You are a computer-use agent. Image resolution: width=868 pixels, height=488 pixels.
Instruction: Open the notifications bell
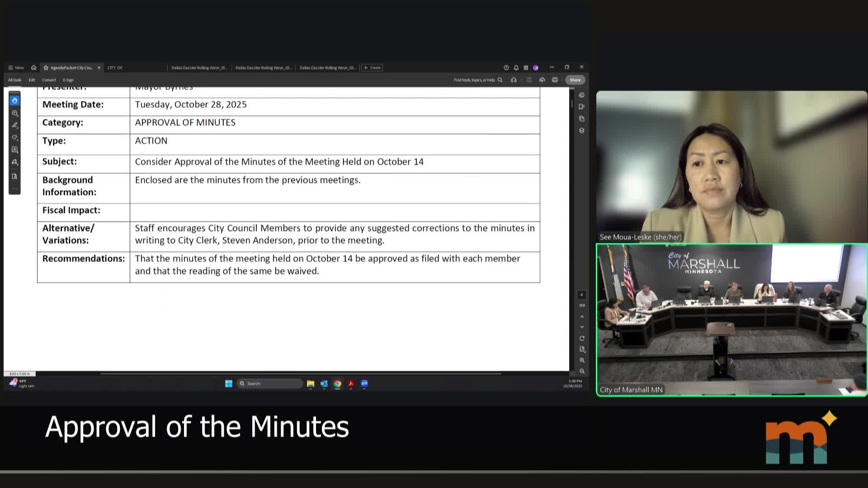516,68
